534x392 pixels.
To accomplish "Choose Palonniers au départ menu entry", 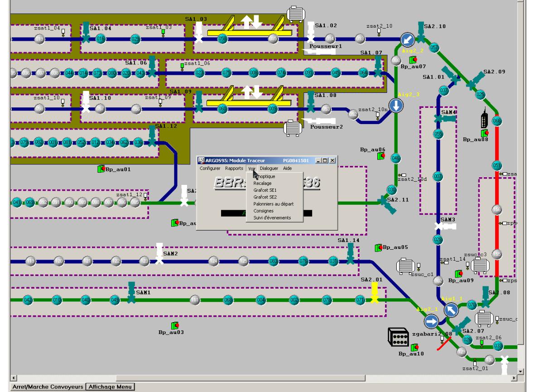I will (274, 204).
